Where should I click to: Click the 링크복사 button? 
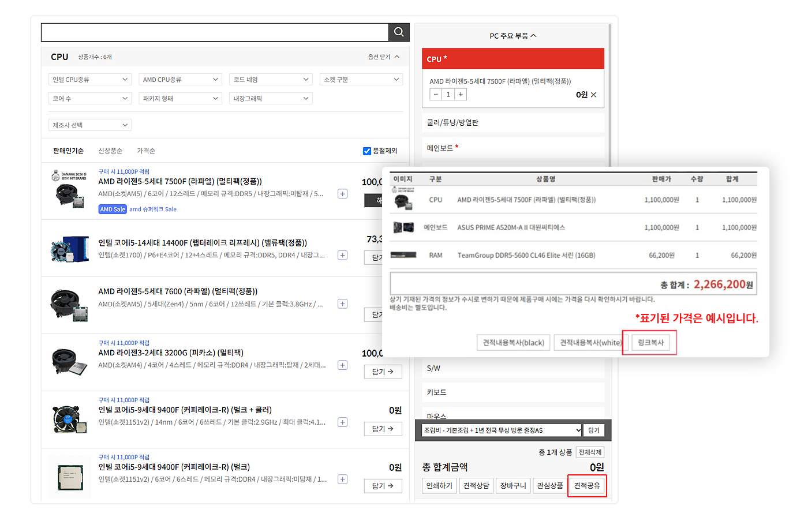(650, 343)
